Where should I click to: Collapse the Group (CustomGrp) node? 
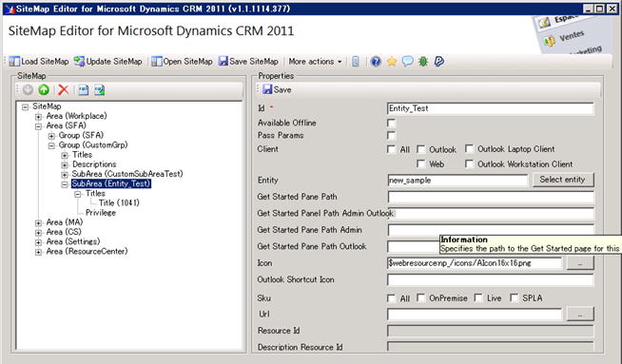click(51, 145)
